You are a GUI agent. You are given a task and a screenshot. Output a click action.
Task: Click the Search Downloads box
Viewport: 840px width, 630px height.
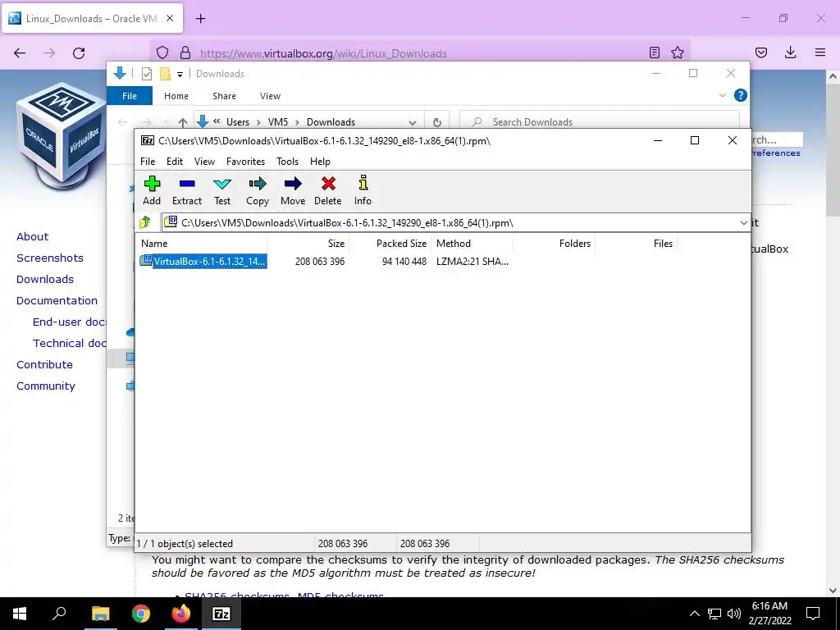click(x=600, y=122)
